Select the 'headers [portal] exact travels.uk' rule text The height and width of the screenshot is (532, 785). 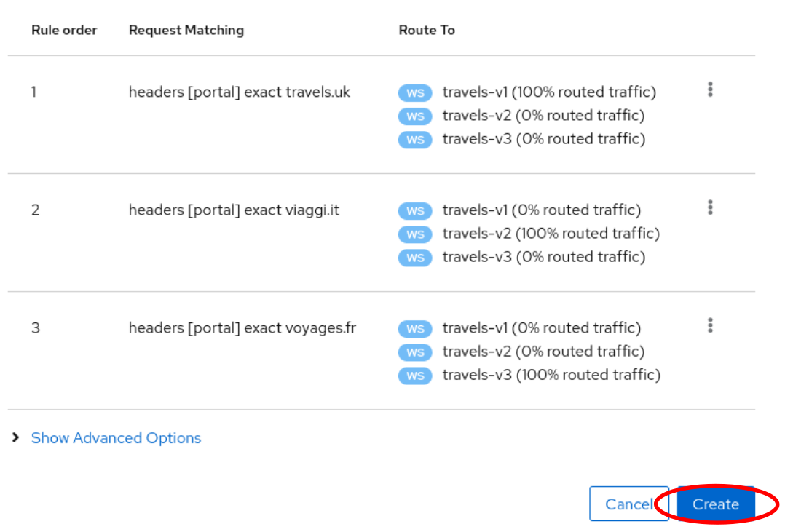[240, 92]
